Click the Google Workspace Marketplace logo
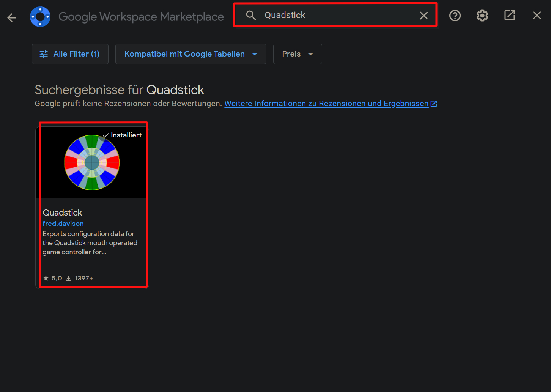The height and width of the screenshot is (392, 551). pos(40,17)
